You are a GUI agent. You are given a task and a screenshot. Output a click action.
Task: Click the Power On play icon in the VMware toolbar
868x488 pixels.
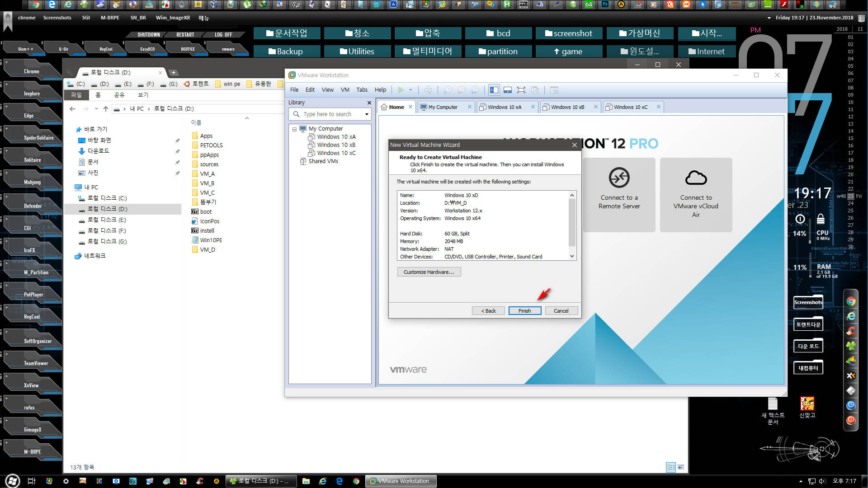pyautogui.click(x=401, y=90)
